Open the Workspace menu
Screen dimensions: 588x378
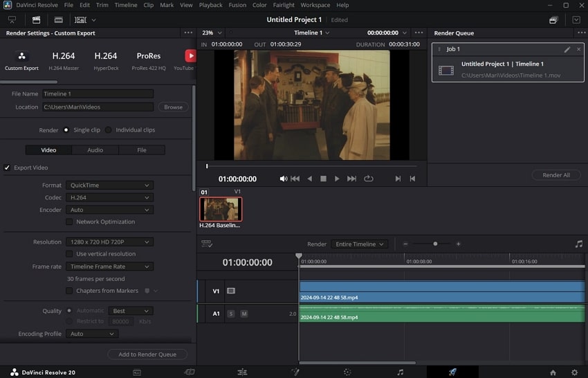click(x=315, y=5)
